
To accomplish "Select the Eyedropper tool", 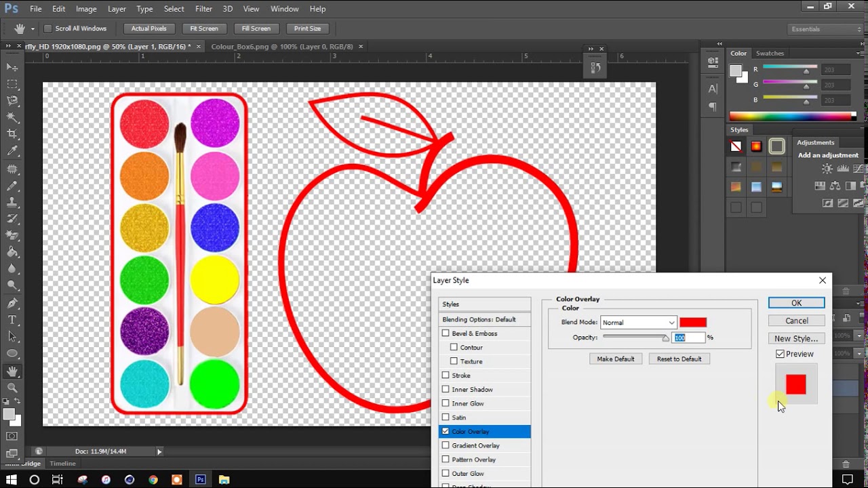I will 12,151.
